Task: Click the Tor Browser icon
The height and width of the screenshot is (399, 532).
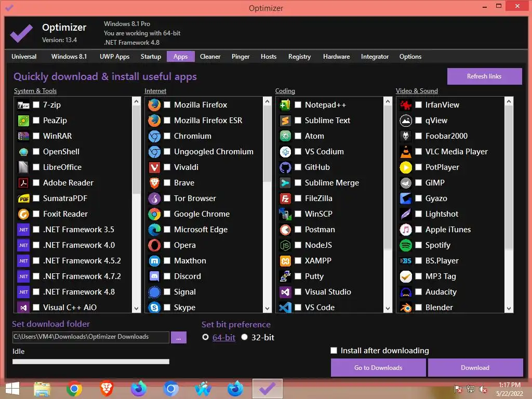Action: point(154,198)
